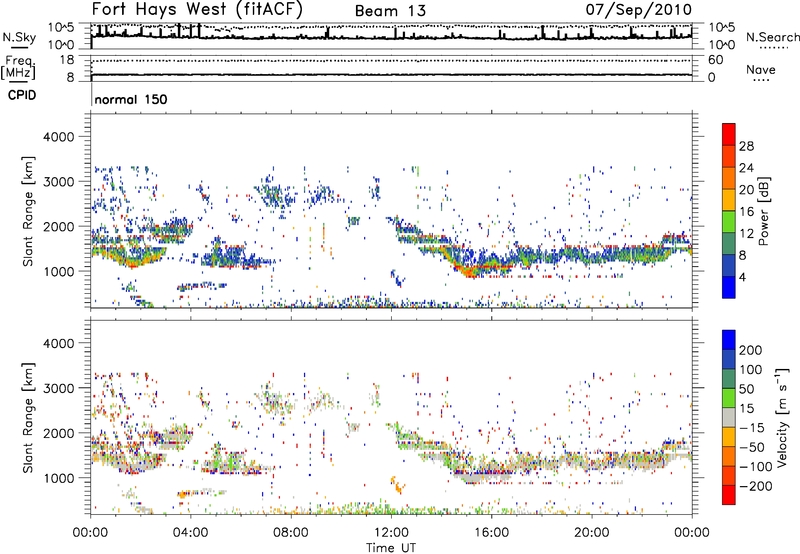The image size is (800, 554).
Task: Click the title 'Fort Hays West (fitACF)'
Action: [x=197, y=9]
